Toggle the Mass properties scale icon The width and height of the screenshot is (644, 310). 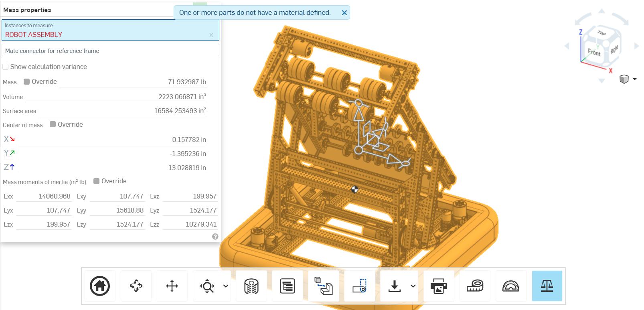[x=547, y=286]
